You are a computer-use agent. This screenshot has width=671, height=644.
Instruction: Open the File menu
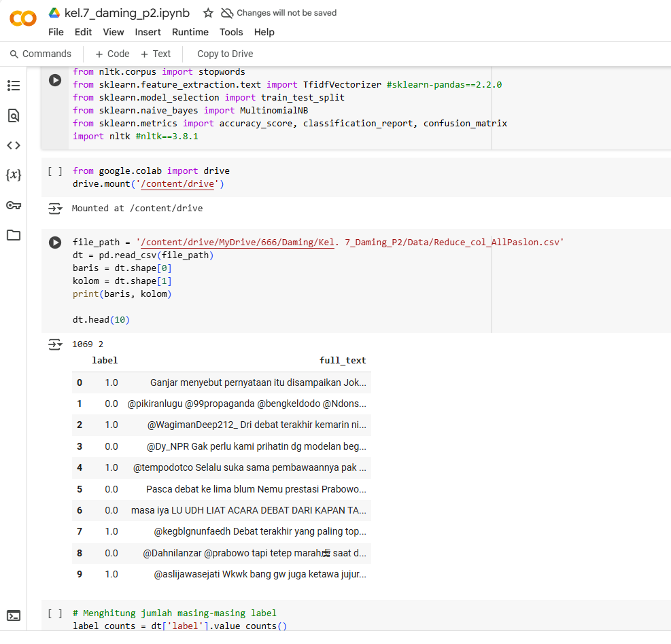[x=55, y=31]
